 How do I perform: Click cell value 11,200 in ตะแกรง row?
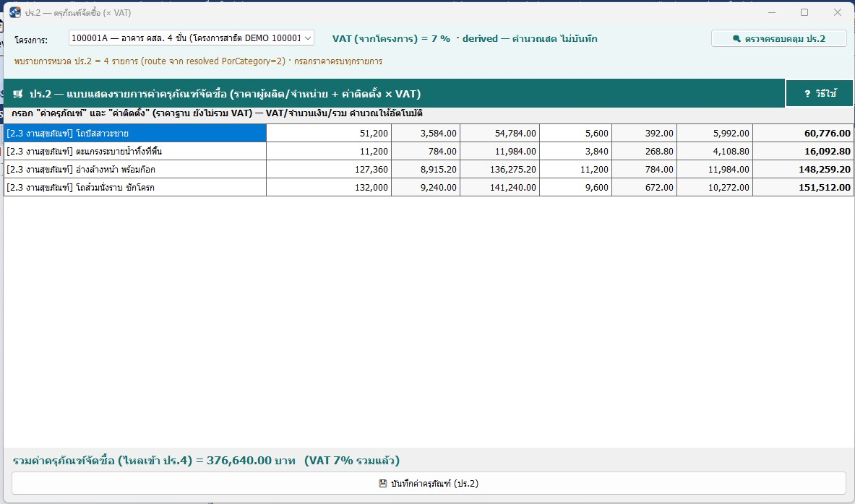point(329,151)
